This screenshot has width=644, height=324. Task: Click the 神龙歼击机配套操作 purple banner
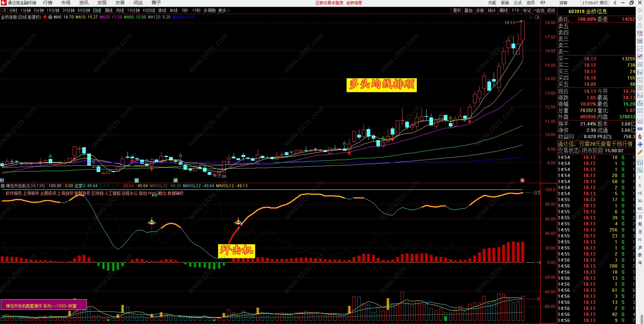tap(44, 305)
